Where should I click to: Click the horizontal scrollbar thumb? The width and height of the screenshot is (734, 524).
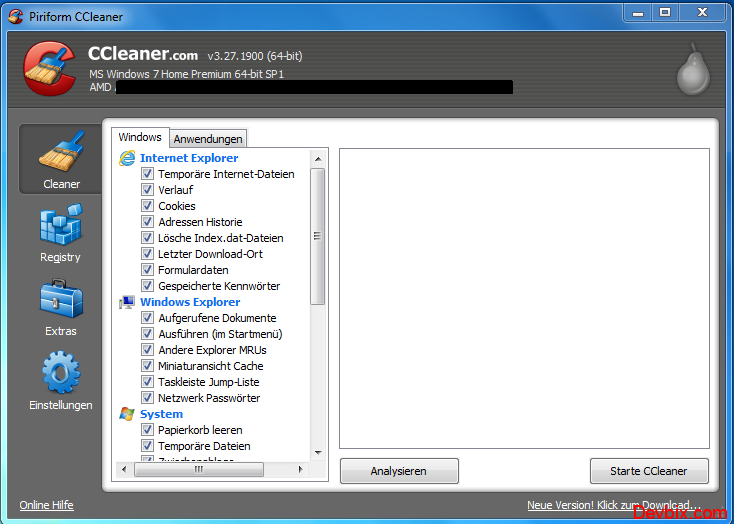coord(199,469)
